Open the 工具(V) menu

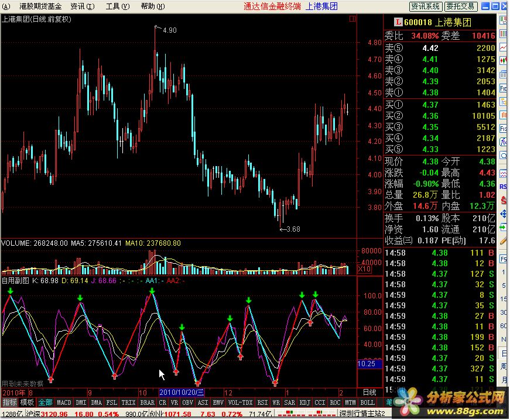pos(118,6)
